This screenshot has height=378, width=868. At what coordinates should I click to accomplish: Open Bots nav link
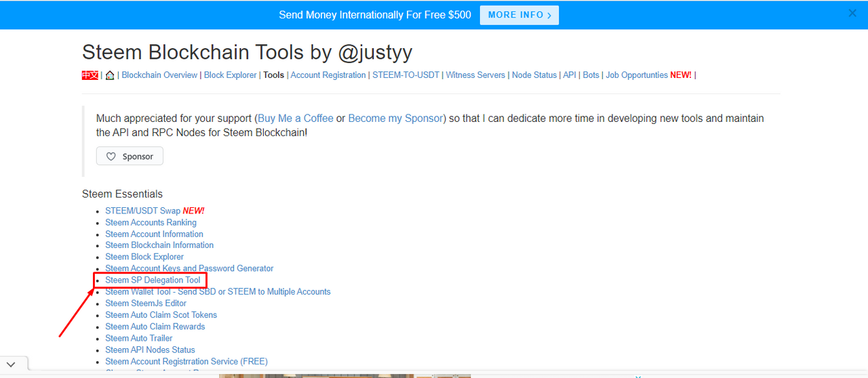[x=591, y=75]
